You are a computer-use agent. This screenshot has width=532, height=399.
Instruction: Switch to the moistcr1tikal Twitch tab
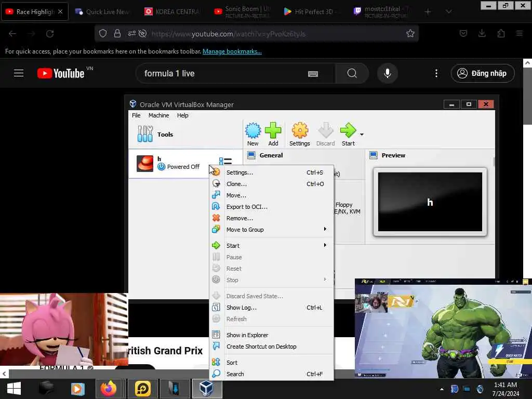[x=382, y=12]
